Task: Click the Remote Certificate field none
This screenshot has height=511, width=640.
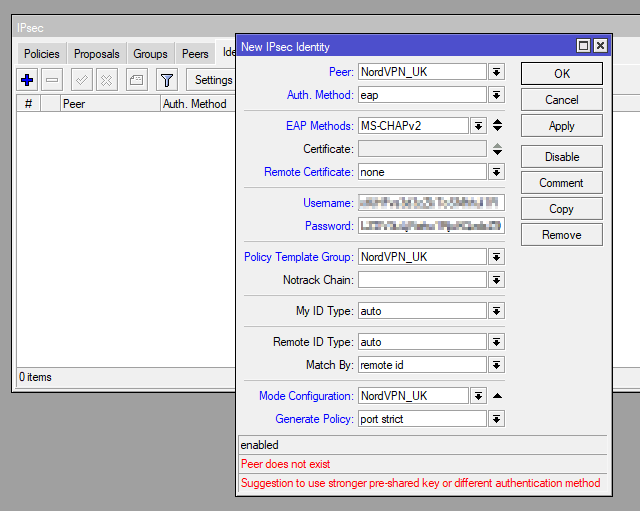Action: point(422,172)
